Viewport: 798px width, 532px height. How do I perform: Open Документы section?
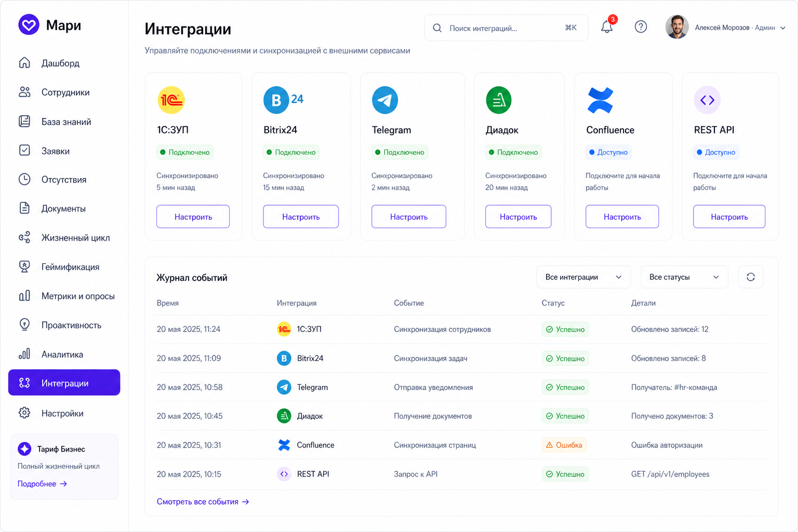64,208
